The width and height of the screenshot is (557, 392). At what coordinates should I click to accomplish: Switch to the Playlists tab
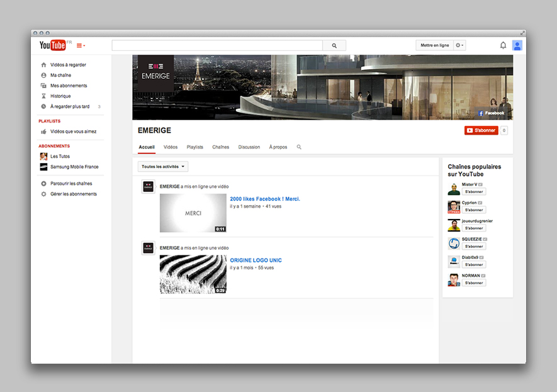tap(195, 147)
